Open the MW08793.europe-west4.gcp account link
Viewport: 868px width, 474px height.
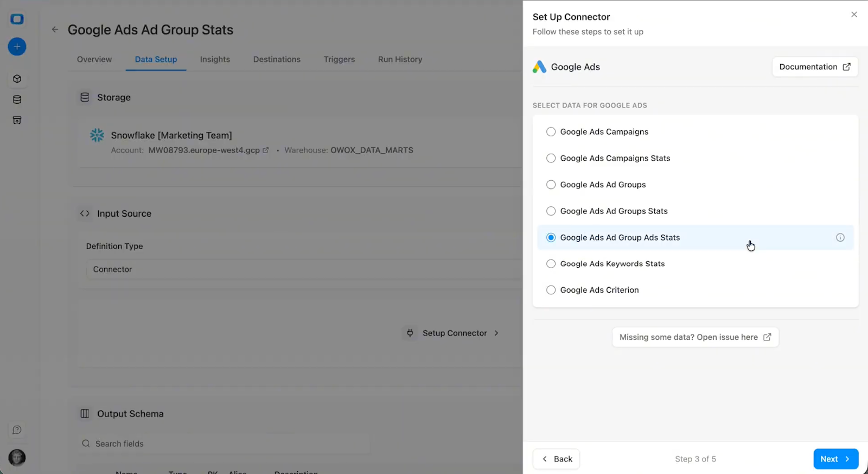coord(204,150)
